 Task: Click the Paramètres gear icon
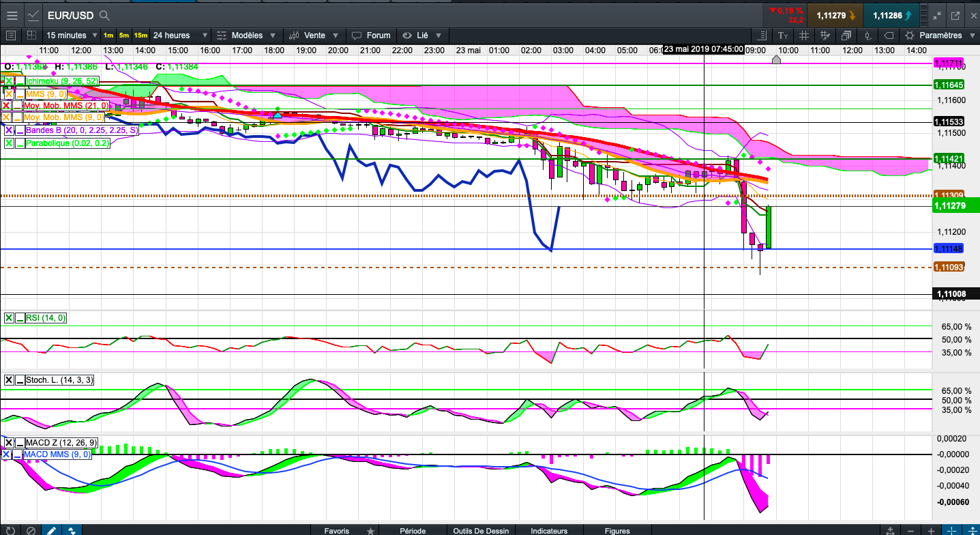tap(910, 35)
